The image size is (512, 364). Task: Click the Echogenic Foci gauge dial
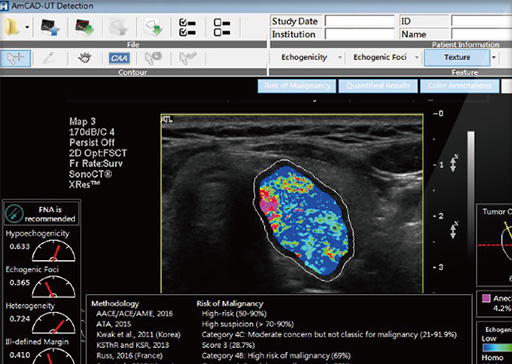point(53,287)
